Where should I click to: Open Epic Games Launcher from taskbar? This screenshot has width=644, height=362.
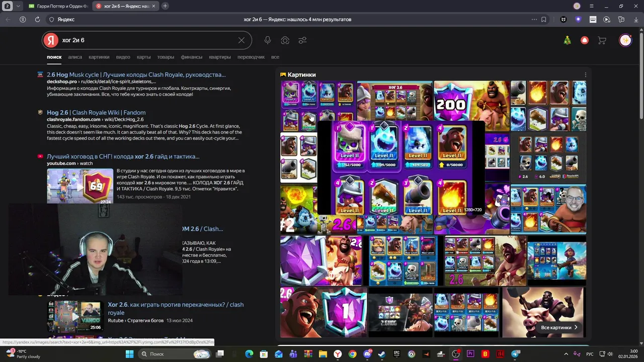coord(396,354)
